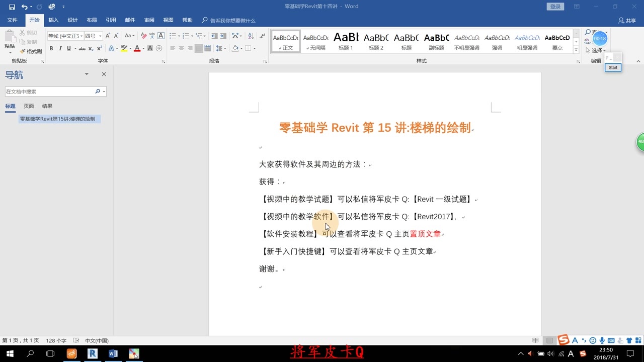Apply the yellow text highlight color
Viewport: 644px width, 362px height.
coord(123,49)
